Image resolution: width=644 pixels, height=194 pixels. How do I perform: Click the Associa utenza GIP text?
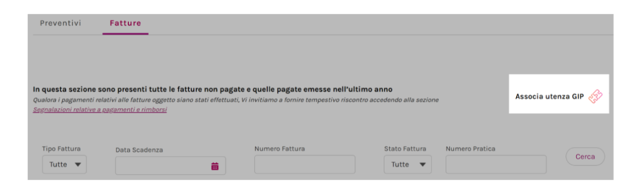(550, 96)
